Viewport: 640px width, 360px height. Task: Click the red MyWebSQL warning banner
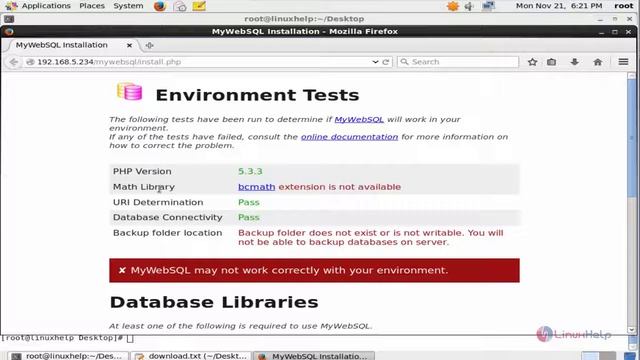(314, 270)
